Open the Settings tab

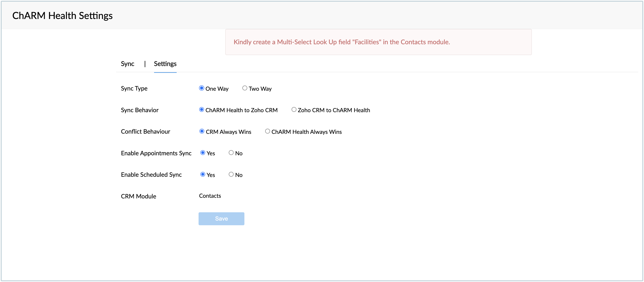coord(165,64)
